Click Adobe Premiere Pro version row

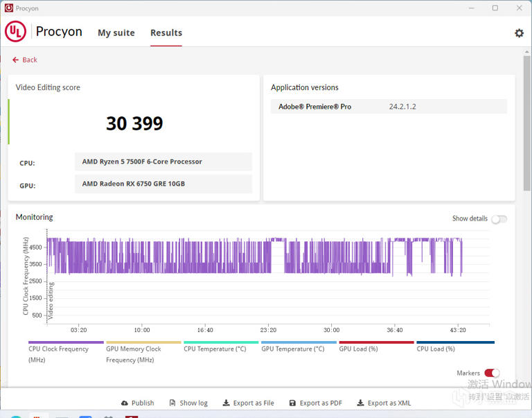click(x=389, y=107)
